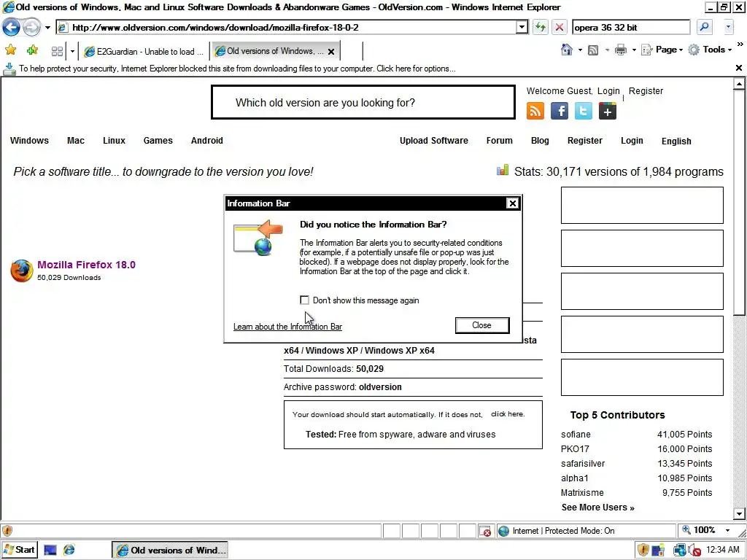Click the status bar shield icon
This screenshot has width=747, height=560.
tap(7, 531)
